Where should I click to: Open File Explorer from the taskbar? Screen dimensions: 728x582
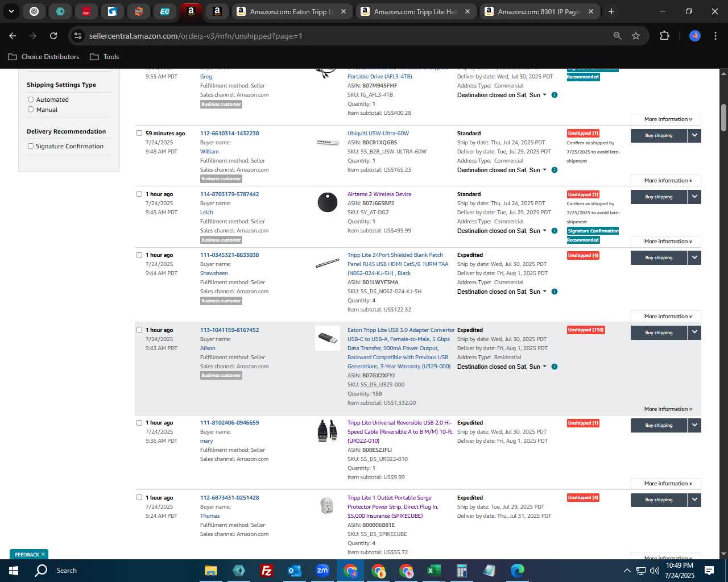coord(211,571)
